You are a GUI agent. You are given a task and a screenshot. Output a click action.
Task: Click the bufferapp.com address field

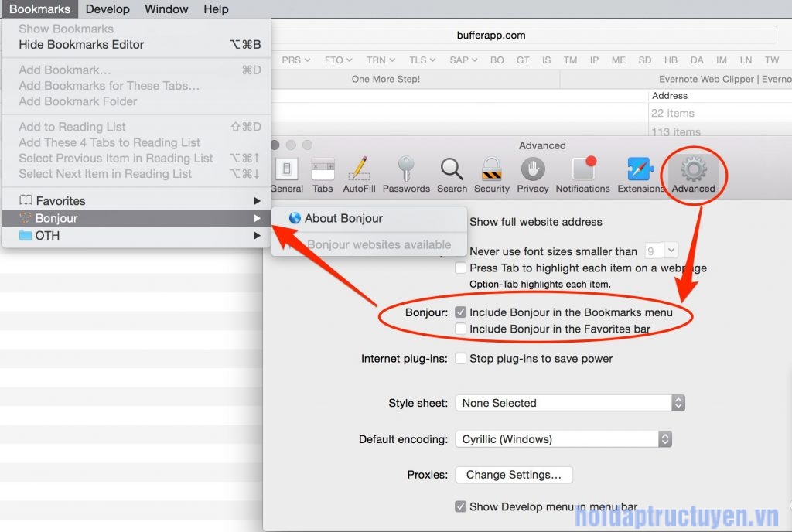coord(491,35)
